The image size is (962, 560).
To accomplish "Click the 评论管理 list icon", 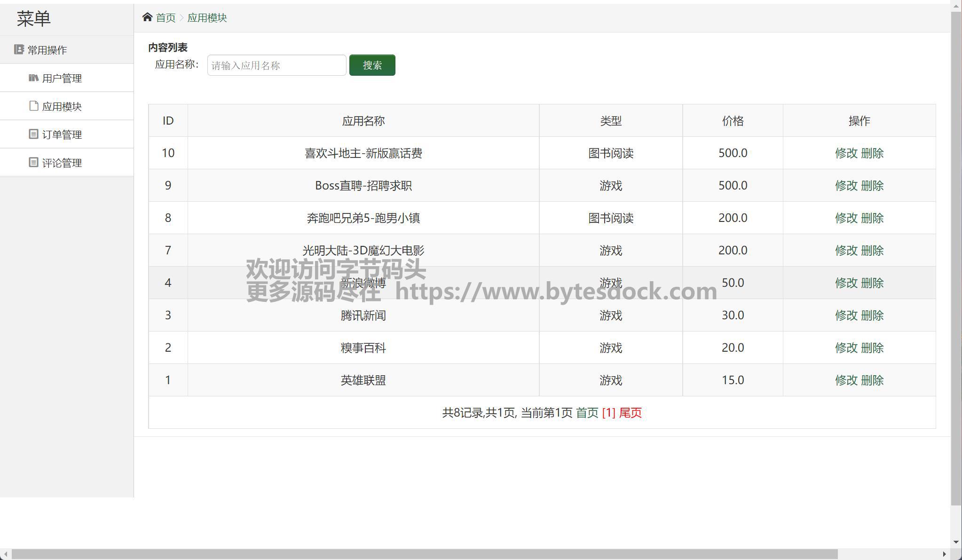I will click(33, 162).
